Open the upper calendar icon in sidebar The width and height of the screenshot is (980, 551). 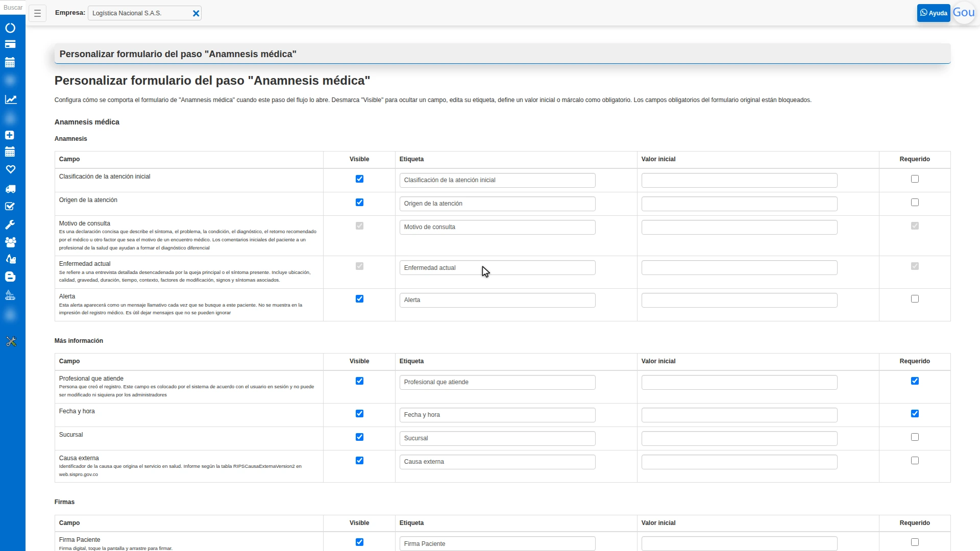coord(10,63)
